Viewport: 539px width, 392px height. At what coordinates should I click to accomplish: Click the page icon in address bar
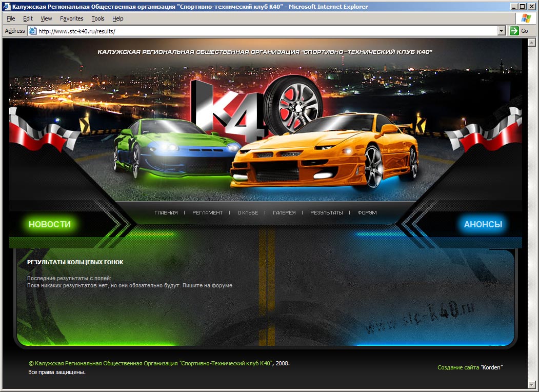(x=33, y=31)
